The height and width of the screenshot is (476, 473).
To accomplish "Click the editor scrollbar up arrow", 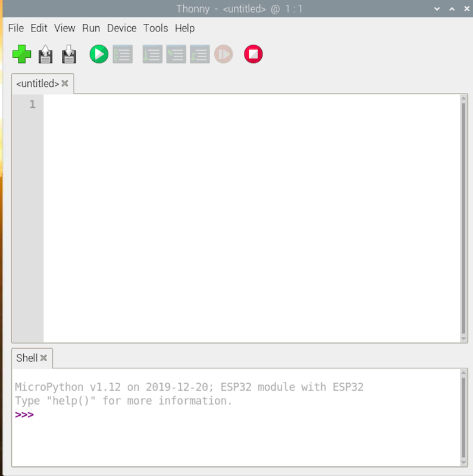I will 463,98.
